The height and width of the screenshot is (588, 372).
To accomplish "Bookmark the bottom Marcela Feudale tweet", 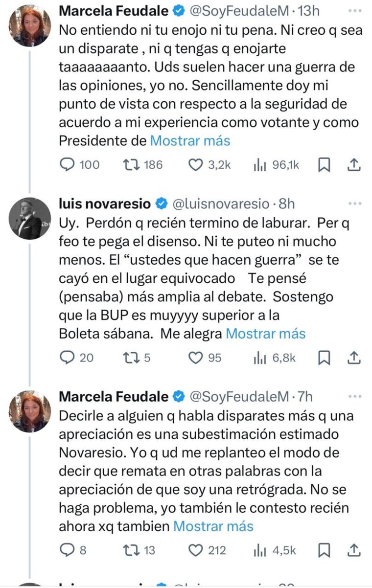I will click(323, 550).
